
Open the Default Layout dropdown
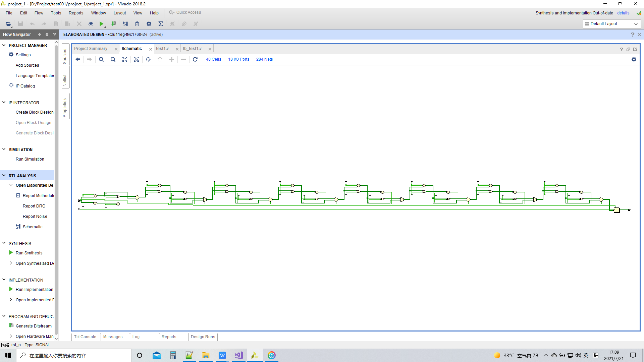pyautogui.click(x=611, y=24)
